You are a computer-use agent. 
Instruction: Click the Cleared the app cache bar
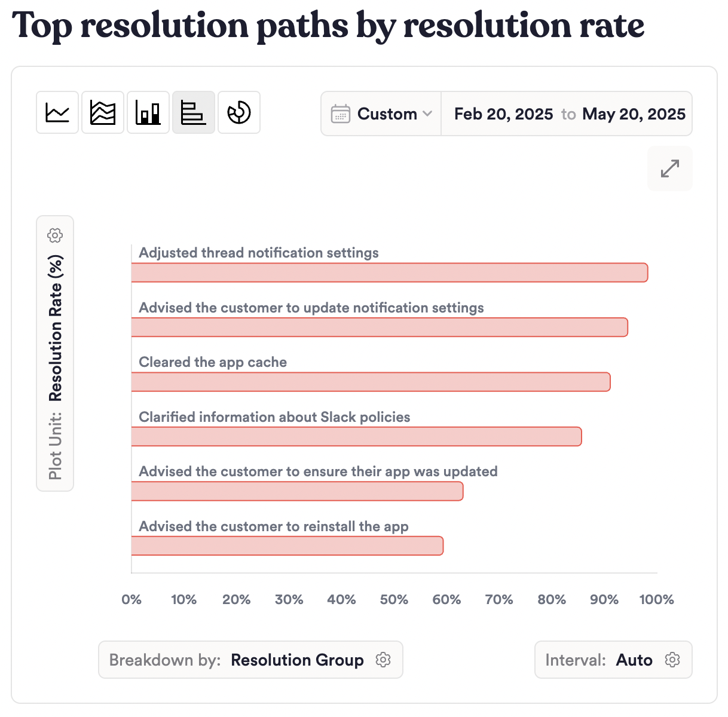click(x=371, y=381)
